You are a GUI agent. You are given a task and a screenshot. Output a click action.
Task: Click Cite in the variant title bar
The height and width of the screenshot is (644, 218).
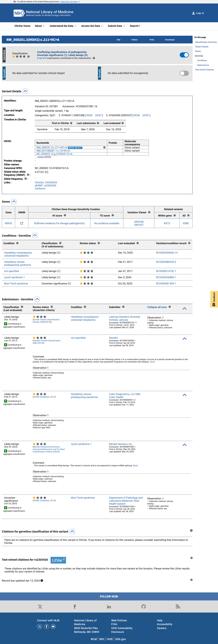click(x=118, y=40)
